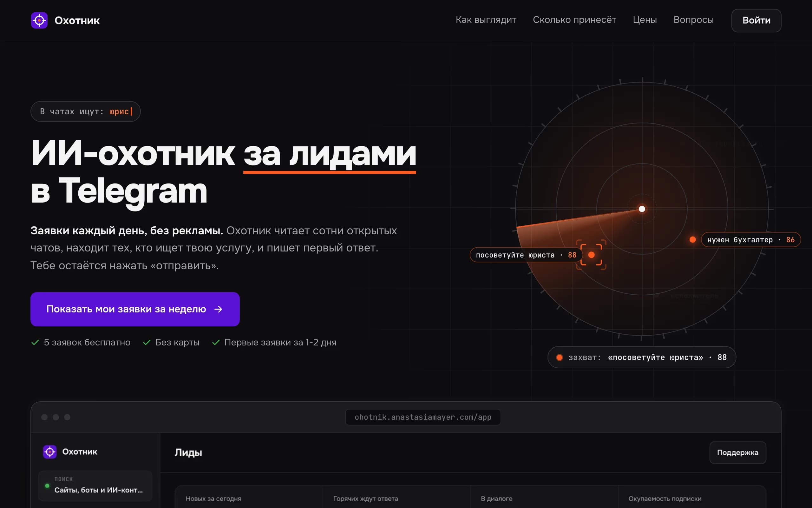
Task: Click green status dot in «ПОИСК» card
Action: click(x=47, y=485)
